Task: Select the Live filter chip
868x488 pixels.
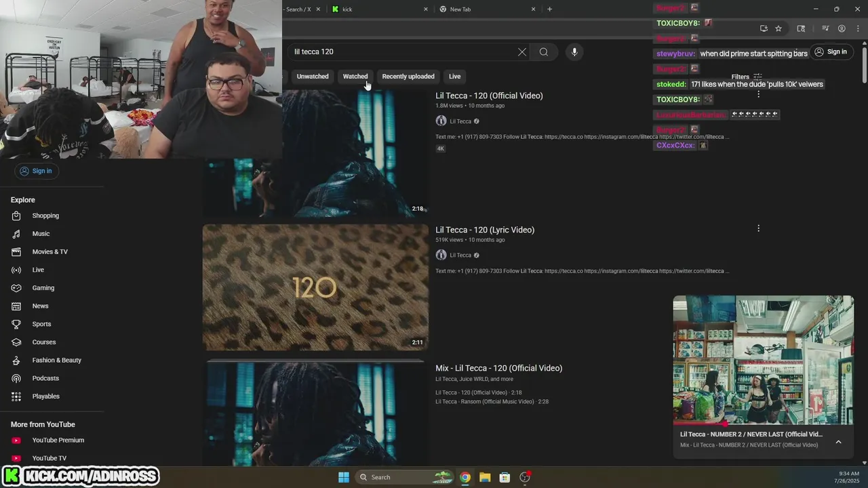Action: pyautogui.click(x=454, y=77)
